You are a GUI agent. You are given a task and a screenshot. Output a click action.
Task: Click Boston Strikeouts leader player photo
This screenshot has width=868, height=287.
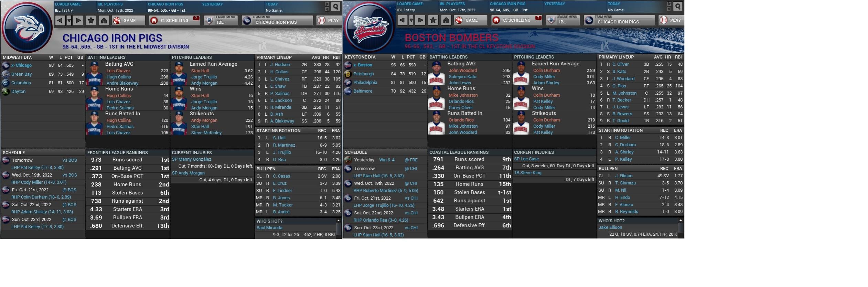(x=521, y=123)
